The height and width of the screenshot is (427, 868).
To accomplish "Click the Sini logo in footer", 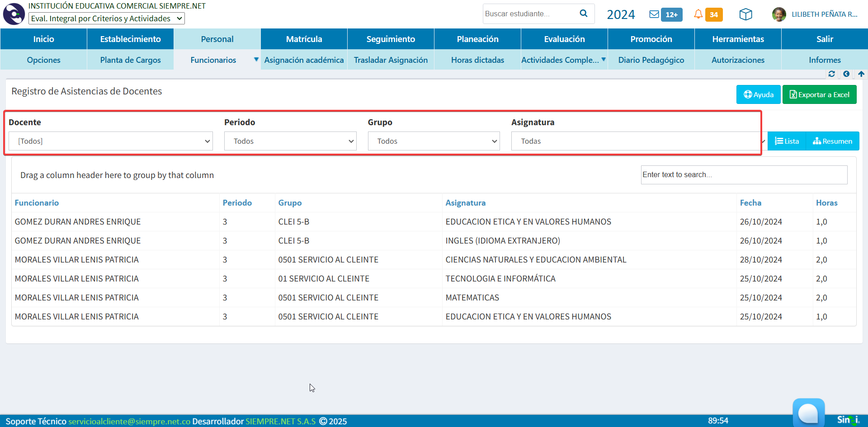I will click(848, 420).
